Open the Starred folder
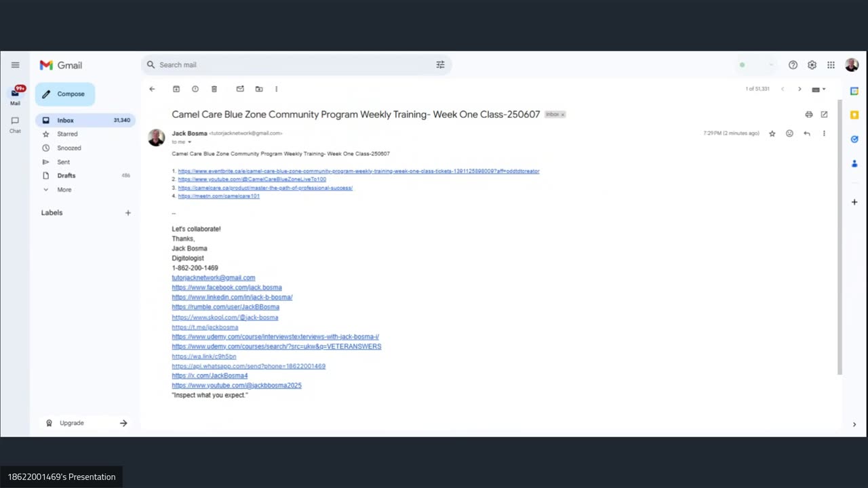This screenshot has width=868, height=488. click(85, 134)
